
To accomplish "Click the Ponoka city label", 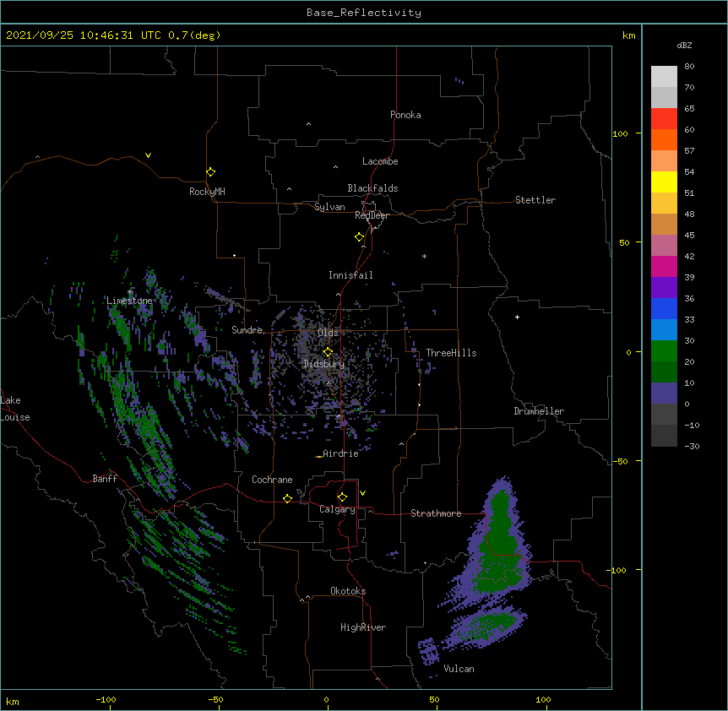I will (405, 115).
